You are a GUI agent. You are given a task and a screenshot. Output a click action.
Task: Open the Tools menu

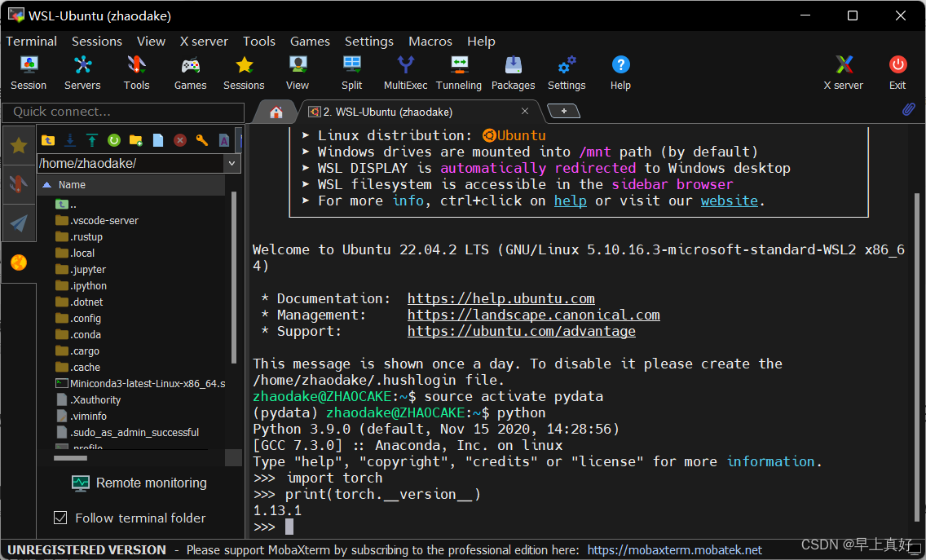click(259, 42)
